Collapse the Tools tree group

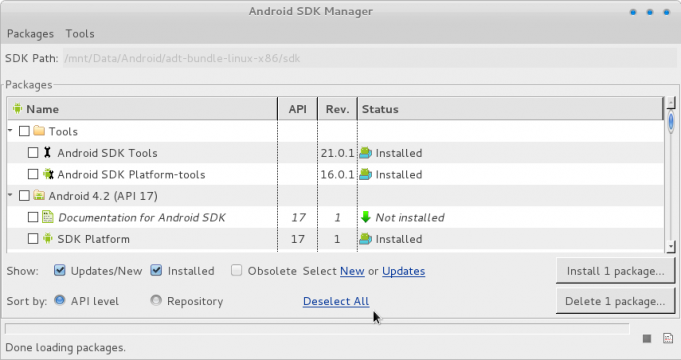pos(10,130)
